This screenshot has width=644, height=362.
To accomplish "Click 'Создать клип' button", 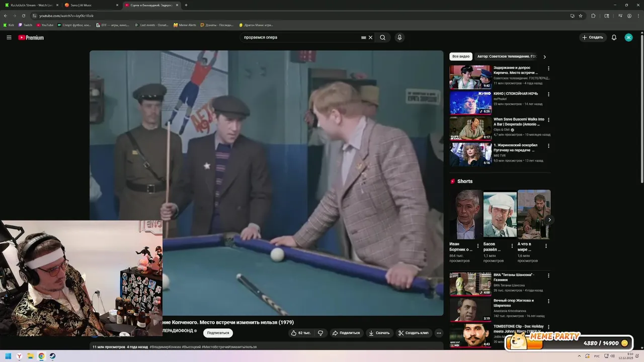I will (x=414, y=333).
